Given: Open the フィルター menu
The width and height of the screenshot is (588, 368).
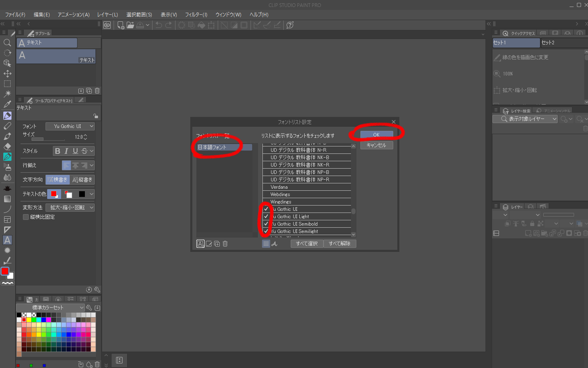Looking at the screenshot, I should coord(196,15).
